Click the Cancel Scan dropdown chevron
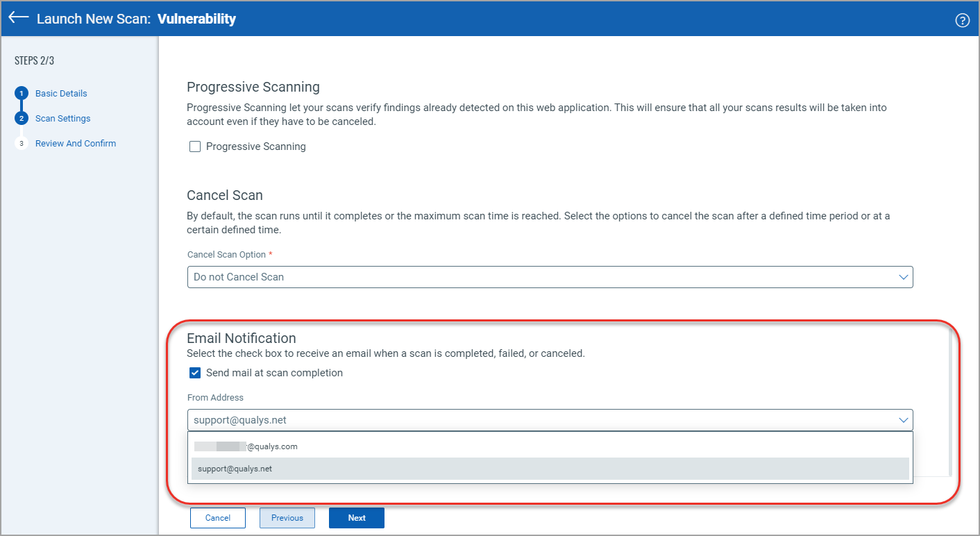980x536 pixels. tap(903, 276)
